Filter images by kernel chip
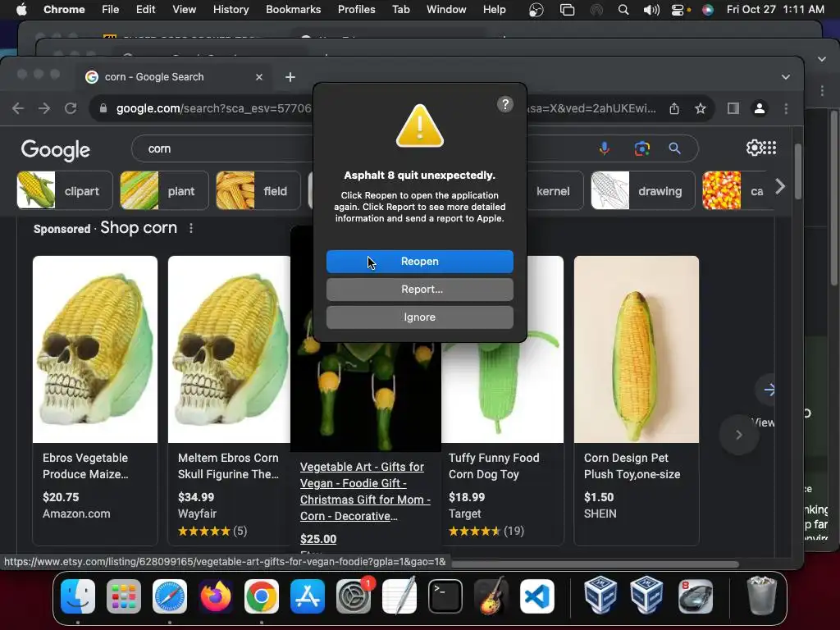Viewport: 840px width, 630px height. (553, 190)
